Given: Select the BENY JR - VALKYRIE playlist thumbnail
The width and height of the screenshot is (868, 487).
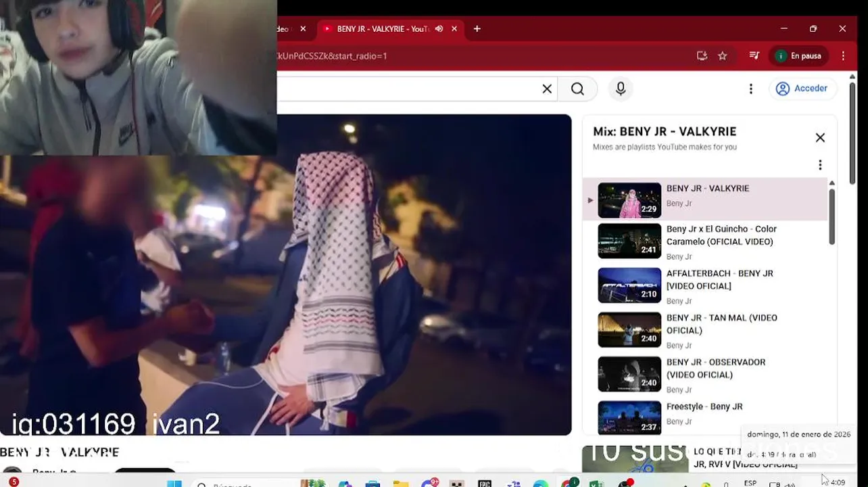Looking at the screenshot, I should coord(629,200).
